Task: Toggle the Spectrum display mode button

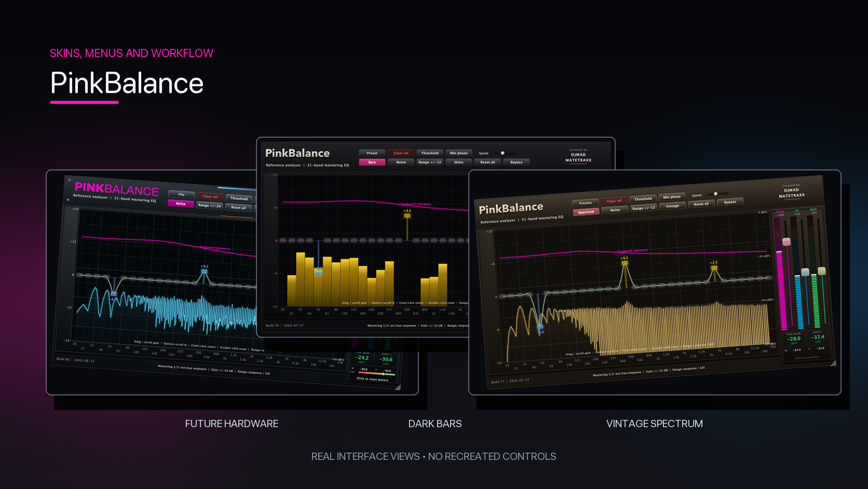Action: tap(586, 212)
